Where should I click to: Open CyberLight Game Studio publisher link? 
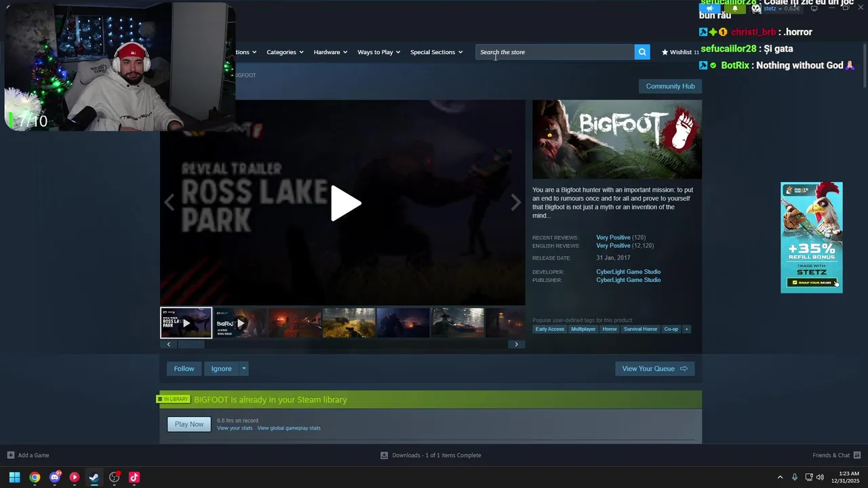tap(628, 280)
